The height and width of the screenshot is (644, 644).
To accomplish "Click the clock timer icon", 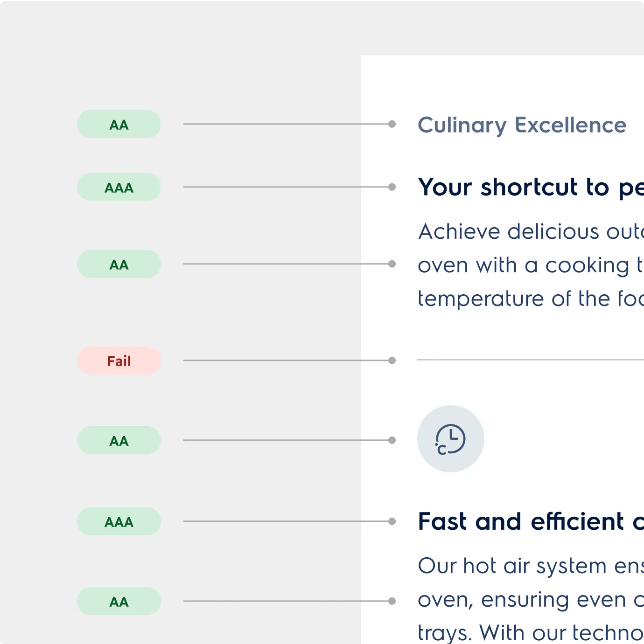I will coord(450,439).
